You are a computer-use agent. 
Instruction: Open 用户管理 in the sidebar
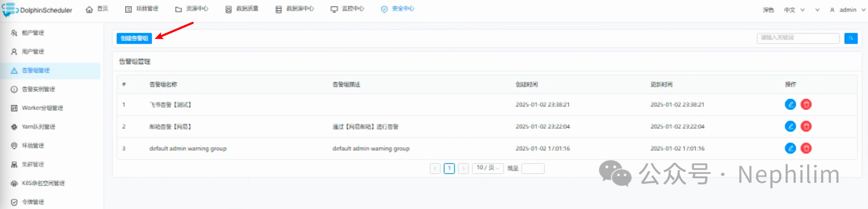click(x=33, y=52)
